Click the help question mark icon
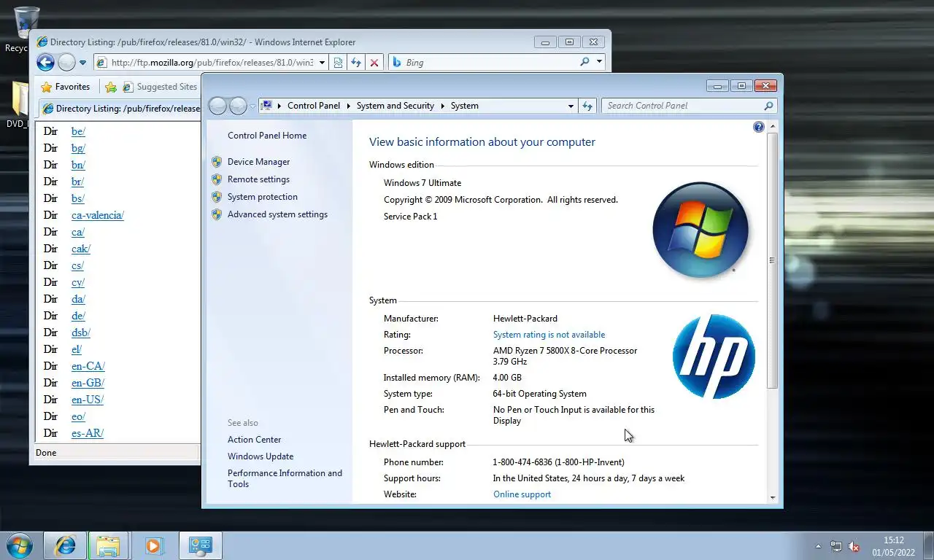The height and width of the screenshot is (560, 934). 758,128
